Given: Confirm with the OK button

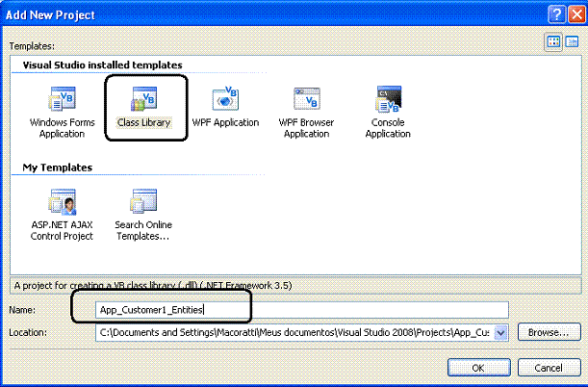Looking at the screenshot, I should point(479,368).
